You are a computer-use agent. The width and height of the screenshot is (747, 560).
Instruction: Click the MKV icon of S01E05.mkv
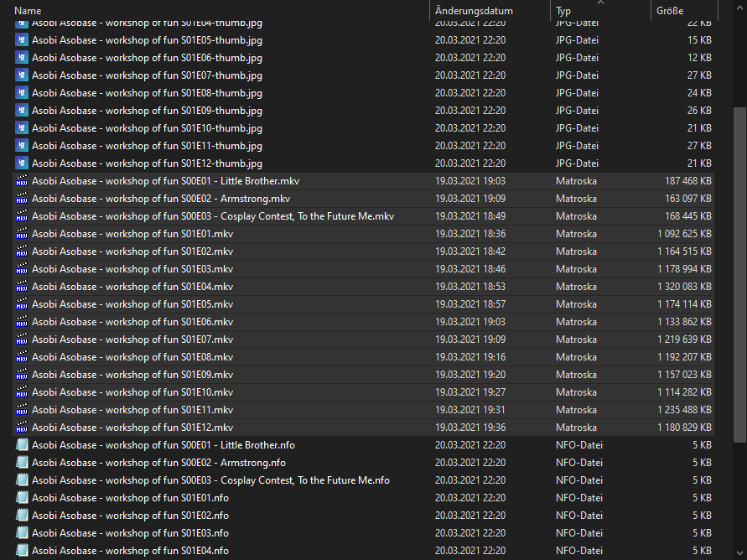click(22, 304)
